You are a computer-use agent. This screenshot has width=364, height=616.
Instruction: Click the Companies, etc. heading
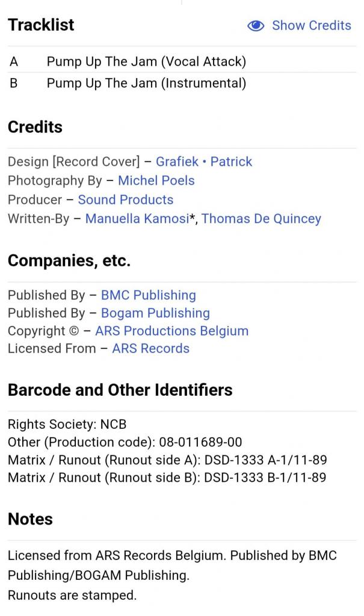pyautogui.click(x=69, y=261)
